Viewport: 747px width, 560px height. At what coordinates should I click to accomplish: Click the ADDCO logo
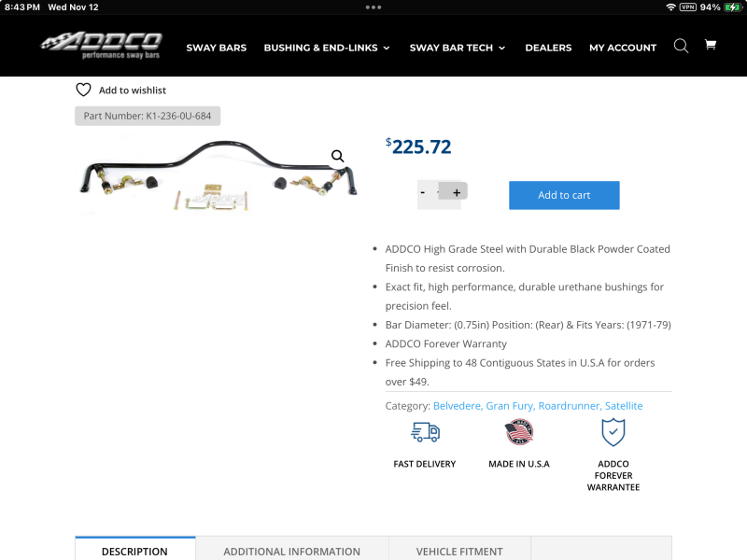pyautogui.click(x=102, y=45)
